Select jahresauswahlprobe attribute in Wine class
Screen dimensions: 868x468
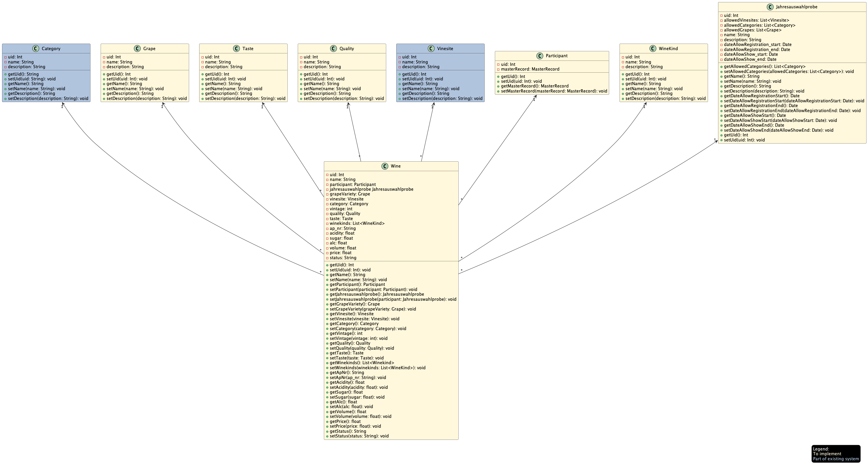point(371,189)
